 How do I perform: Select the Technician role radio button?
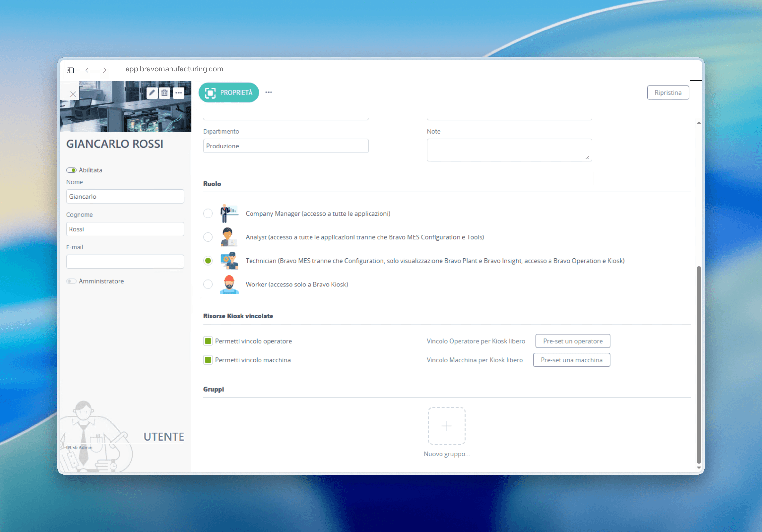click(208, 261)
